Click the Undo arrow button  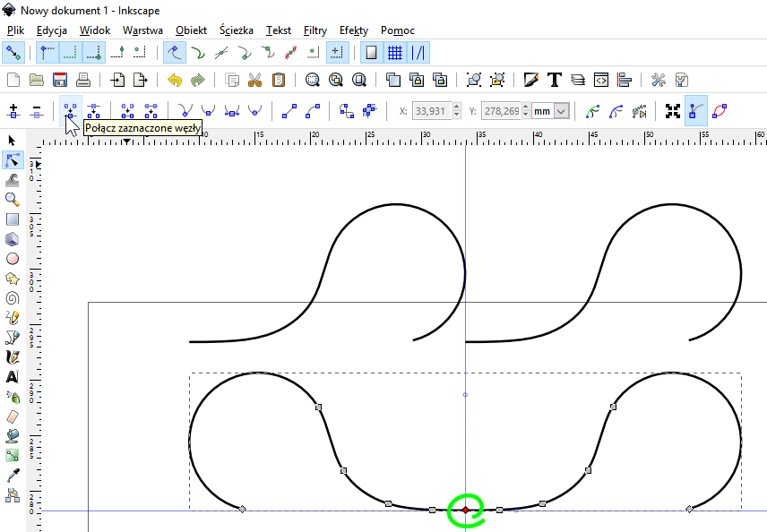(x=175, y=80)
